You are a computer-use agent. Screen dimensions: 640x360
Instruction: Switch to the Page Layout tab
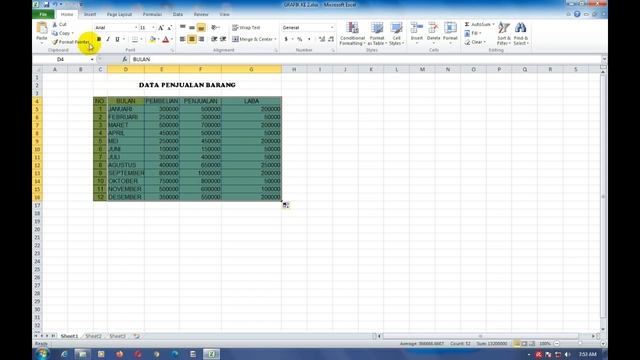(119, 14)
